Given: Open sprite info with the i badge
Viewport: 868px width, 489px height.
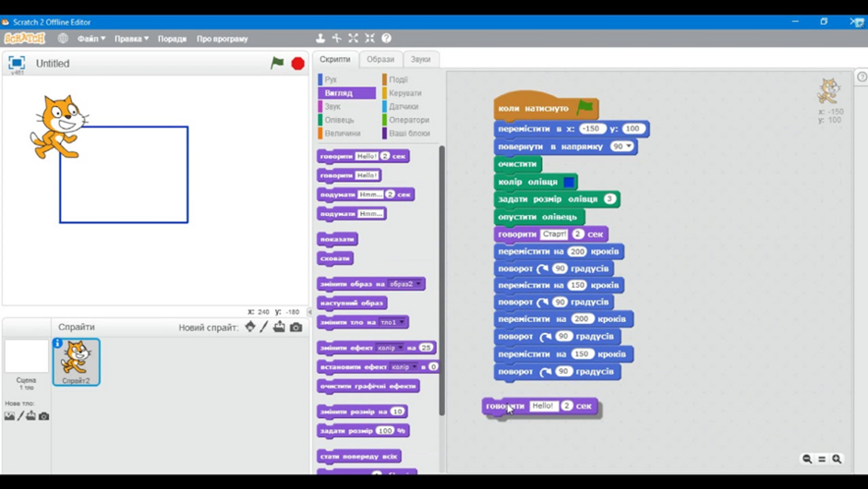Looking at the screenshot, I should pos(57,343).
